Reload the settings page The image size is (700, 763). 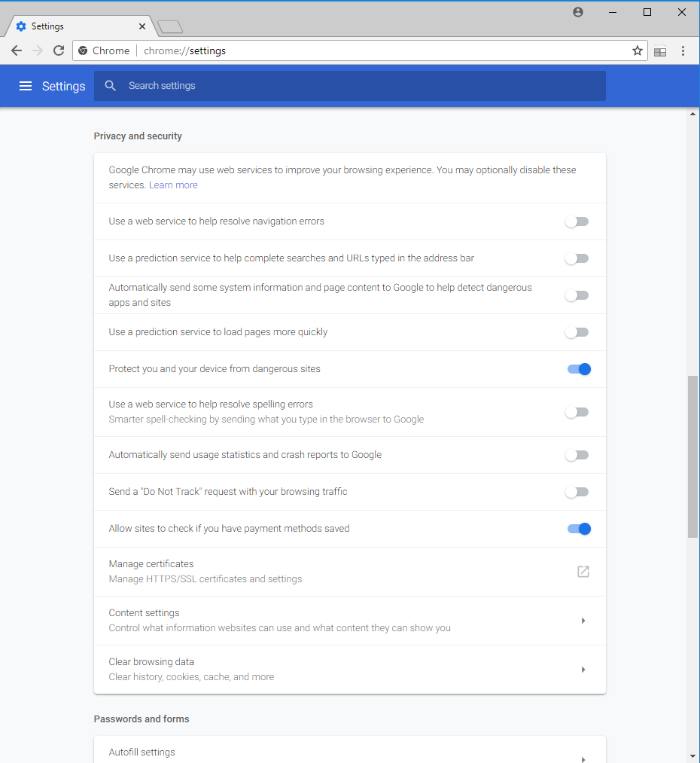click(59, 50)
